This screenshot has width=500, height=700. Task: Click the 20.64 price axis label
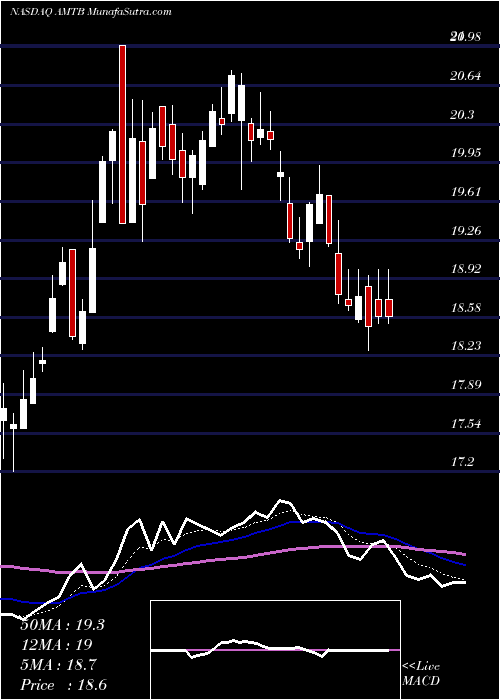pos(466,76)
